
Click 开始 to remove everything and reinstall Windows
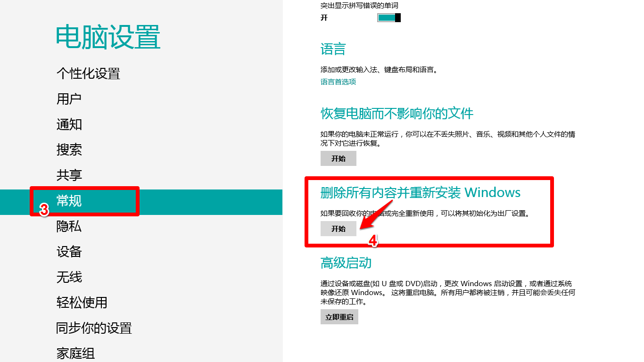339,229
